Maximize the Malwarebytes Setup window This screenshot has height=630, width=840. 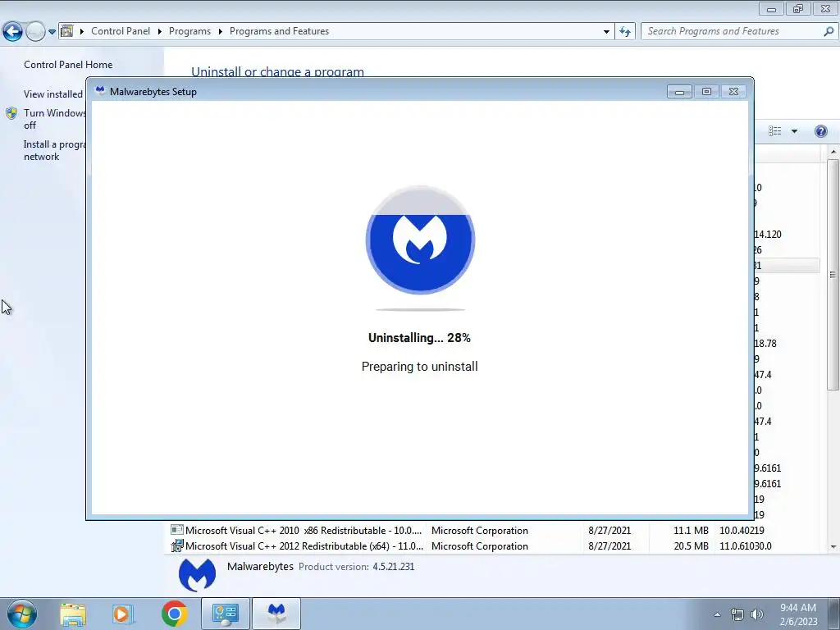(706, 92)
